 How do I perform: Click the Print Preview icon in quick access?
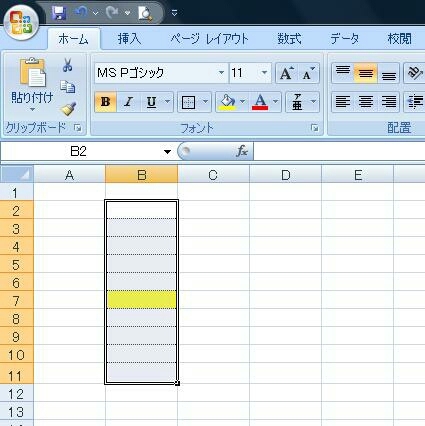pos(145,14)
